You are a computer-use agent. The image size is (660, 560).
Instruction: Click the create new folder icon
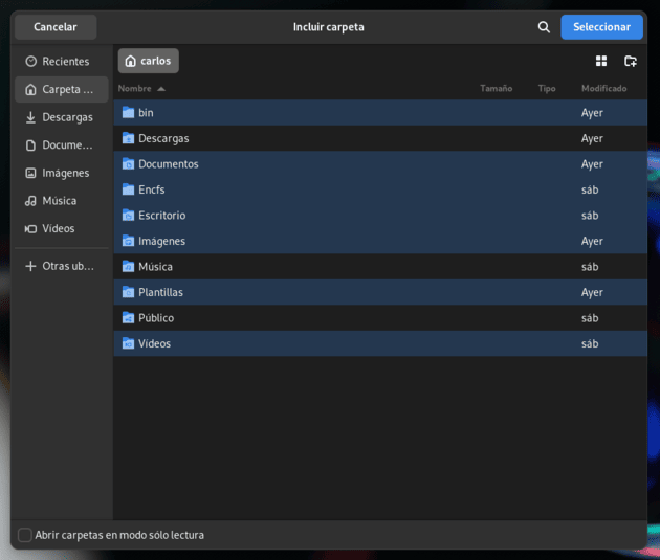point(630,61)
